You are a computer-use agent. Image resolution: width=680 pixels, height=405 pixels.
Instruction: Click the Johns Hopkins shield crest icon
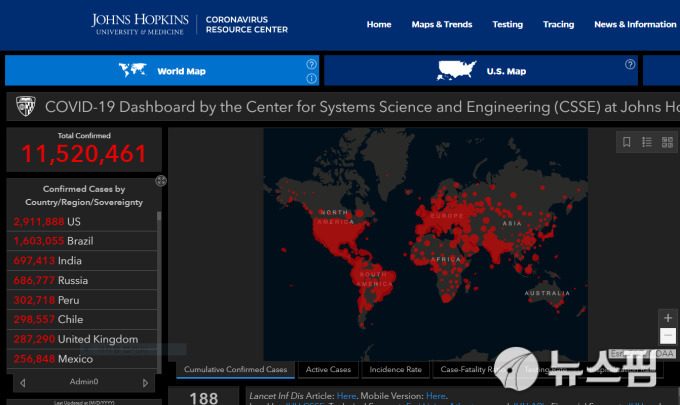coord(26,106)
